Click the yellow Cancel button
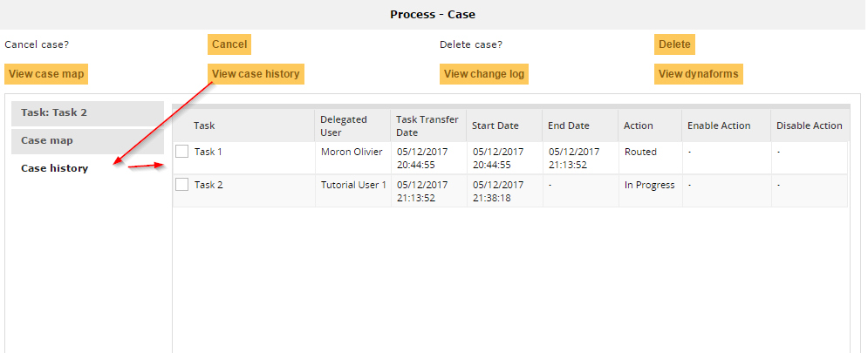Viewport: 868px width, 353px height. [229, 44]
